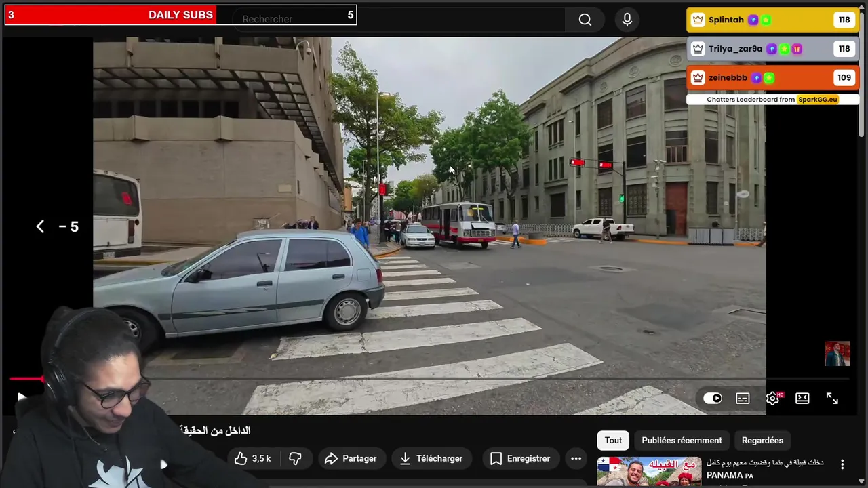Open video settings gear icon
Image resolution: width=868 pixels, height=488 pixels.
coord(772,398)
